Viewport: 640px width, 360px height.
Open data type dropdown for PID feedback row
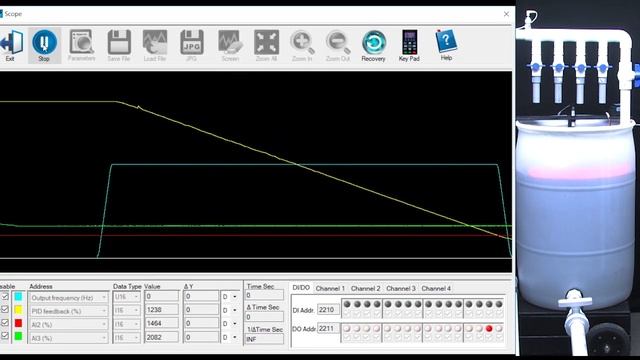[x=127, y=311]
